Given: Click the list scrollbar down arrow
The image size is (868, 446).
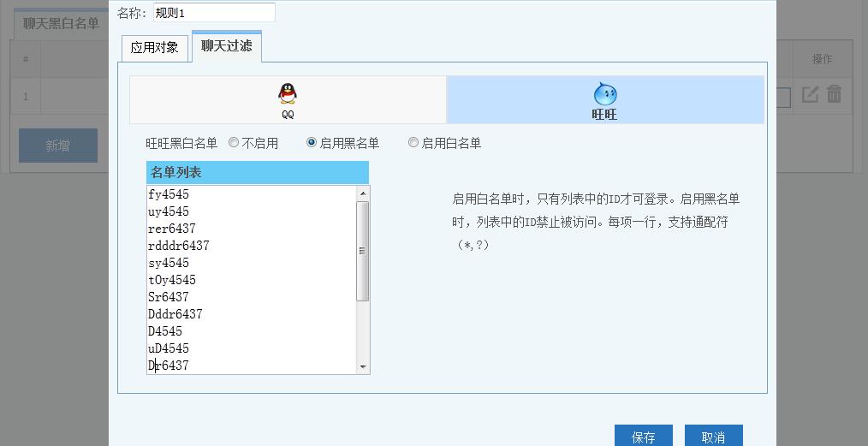Looking at the screenshot, I should 363,367.
